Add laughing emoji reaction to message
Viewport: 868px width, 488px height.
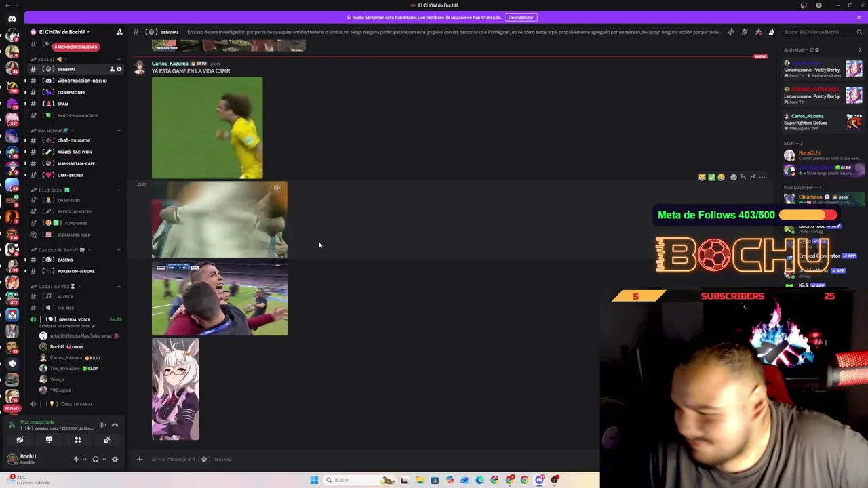click(x=721, y=178)
